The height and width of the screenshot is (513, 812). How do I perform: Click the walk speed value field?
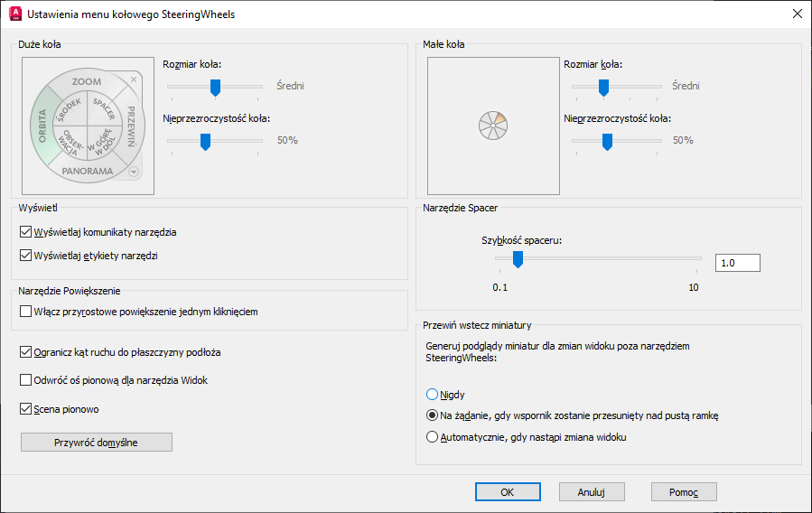pyautogui.click(x=737, y=263)
